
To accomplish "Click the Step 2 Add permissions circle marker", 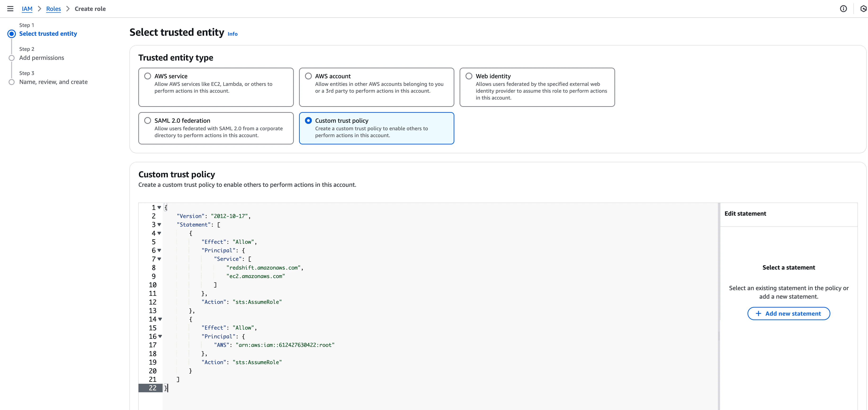I will (12, 58).
